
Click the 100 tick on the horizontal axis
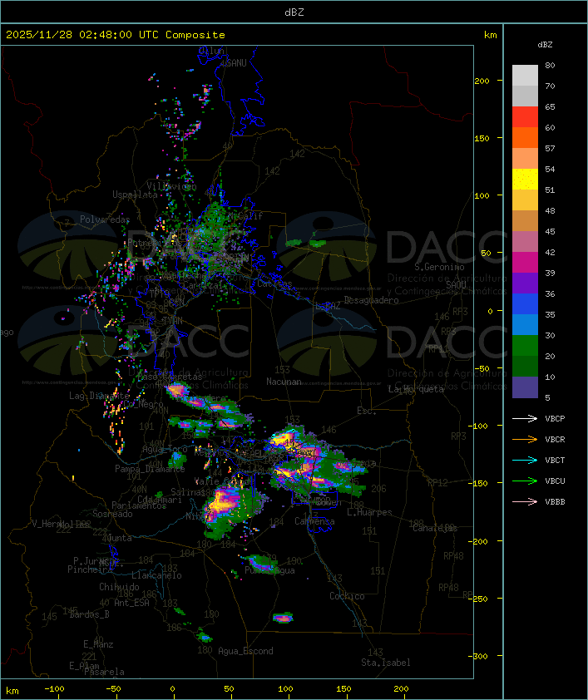[x=286, y=689]
